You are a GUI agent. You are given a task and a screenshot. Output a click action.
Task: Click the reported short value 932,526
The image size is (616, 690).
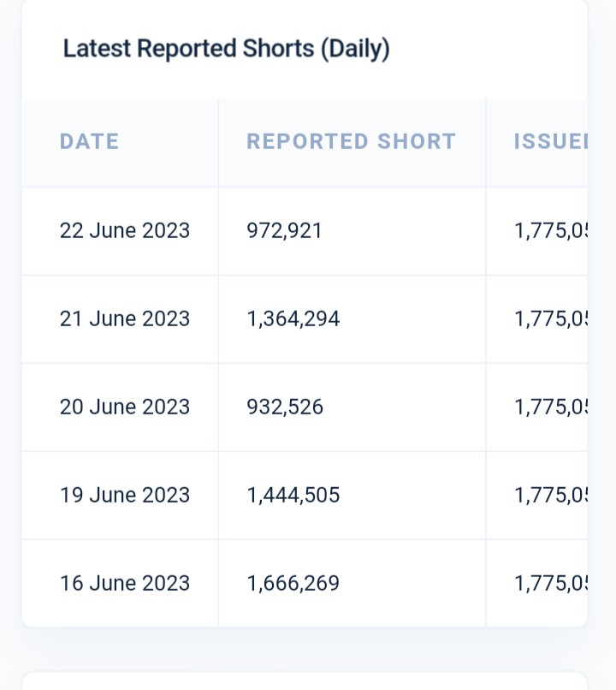[285, 407]
